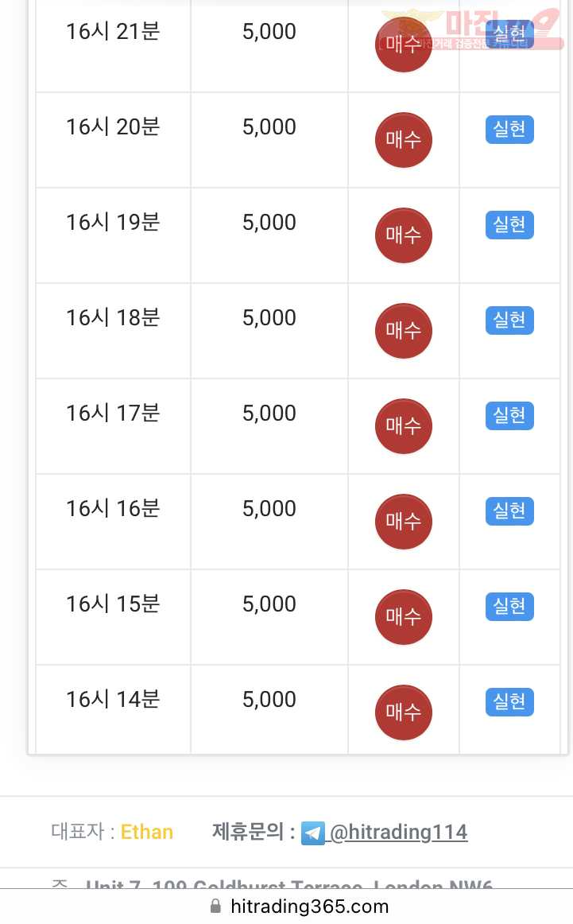This screenshot has height=924, width=573.
Task: Click the red 매수 circle for 16시 14분
Action: [x=404, y=712]
